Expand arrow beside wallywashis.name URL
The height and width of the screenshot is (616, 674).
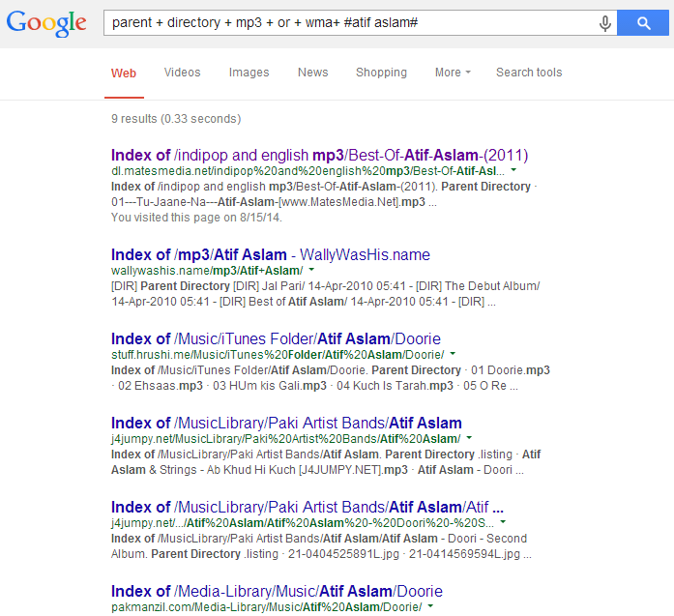pyautogui.click(x=311, y=270)
